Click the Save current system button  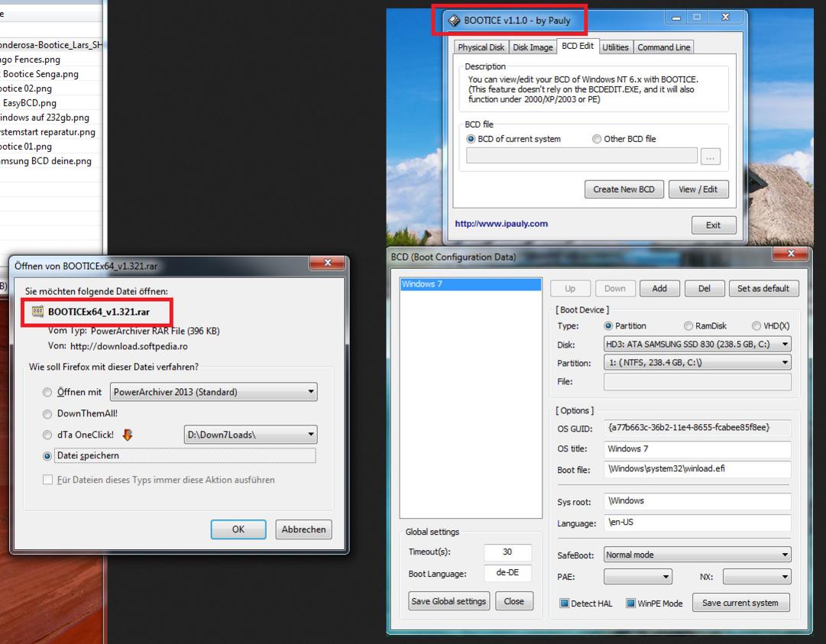click(740, 603)
